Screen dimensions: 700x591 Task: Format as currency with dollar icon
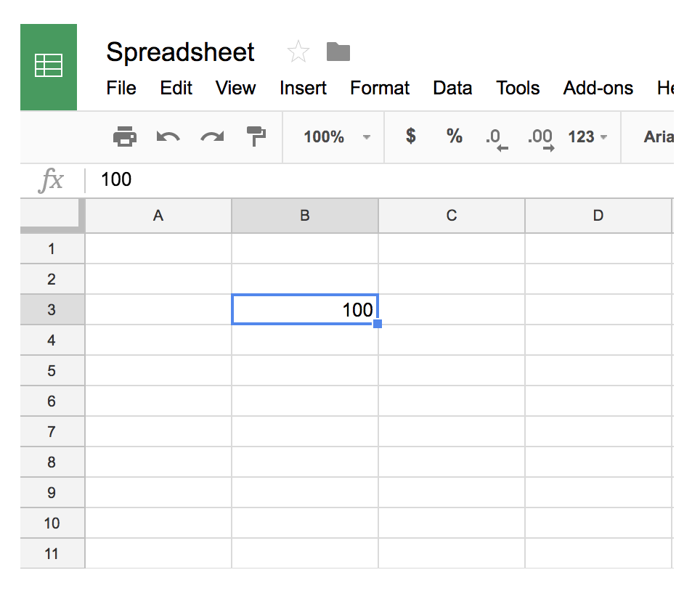pos(411,136)
